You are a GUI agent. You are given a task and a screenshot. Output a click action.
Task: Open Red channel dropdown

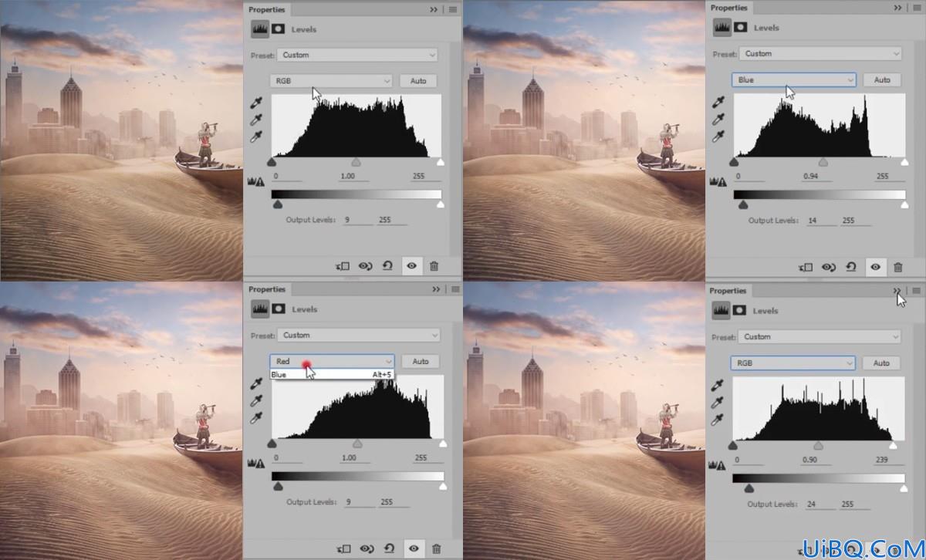point(332,361)
